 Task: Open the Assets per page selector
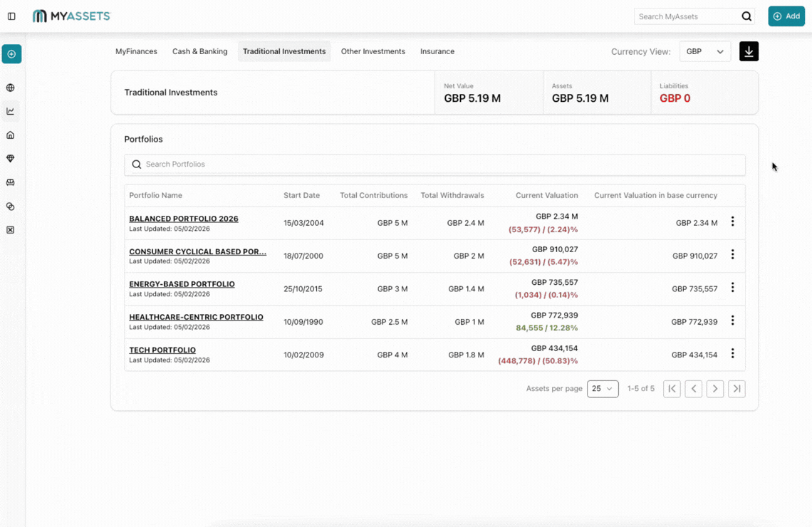point(603,389)
